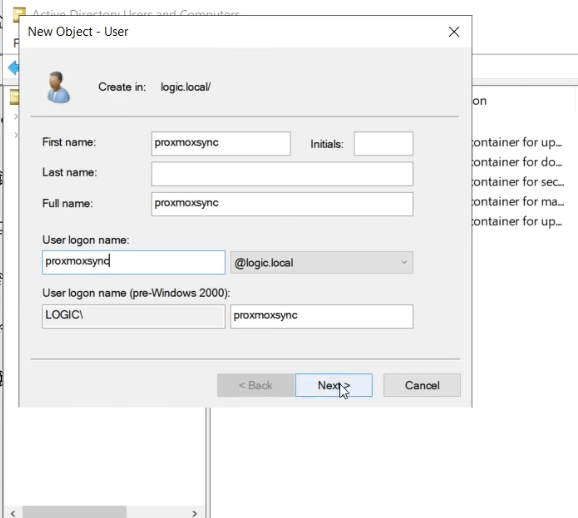This screenshot has width=578, height=518.
Task: Select the "container for ma..." description row
Action: pos(518,202)
